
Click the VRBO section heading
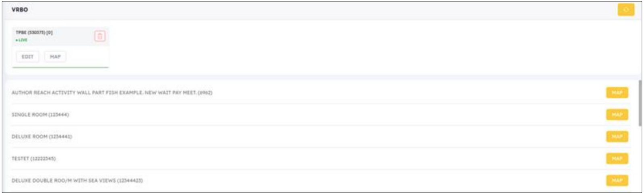[x=20, y=10]
